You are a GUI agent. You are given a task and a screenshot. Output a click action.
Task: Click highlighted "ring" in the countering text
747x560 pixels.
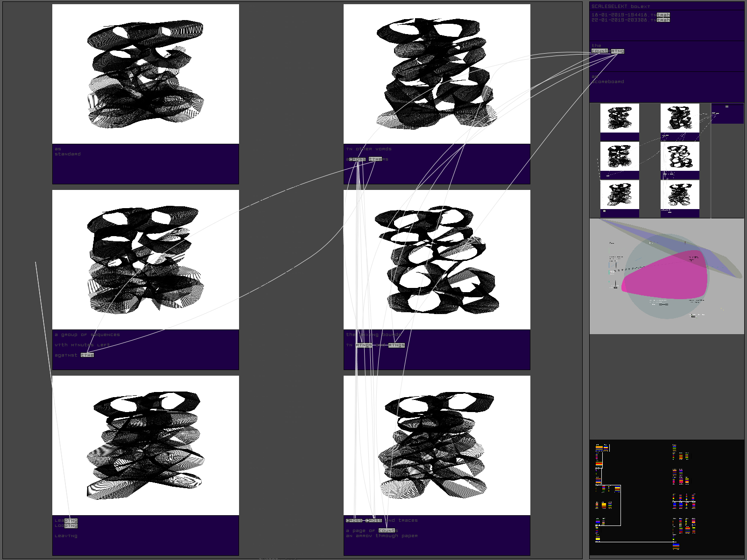tap(617, 51)
